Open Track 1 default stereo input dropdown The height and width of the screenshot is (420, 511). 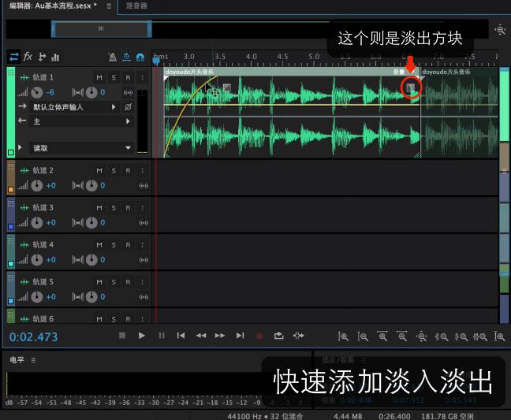74,107
